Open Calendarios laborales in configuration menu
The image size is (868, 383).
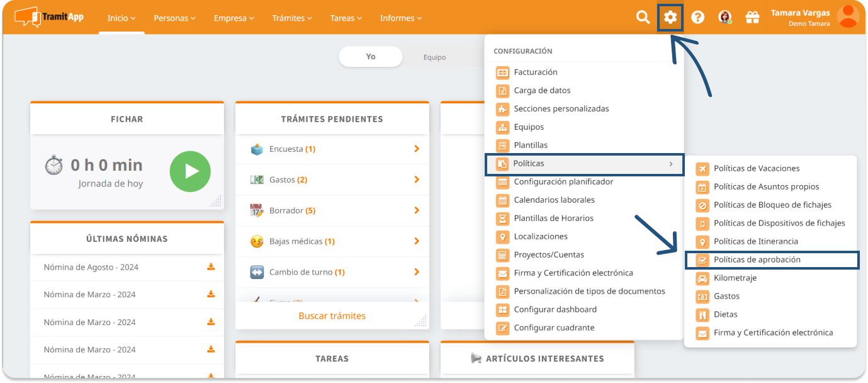pyautogui.click(x=554, y=200)
